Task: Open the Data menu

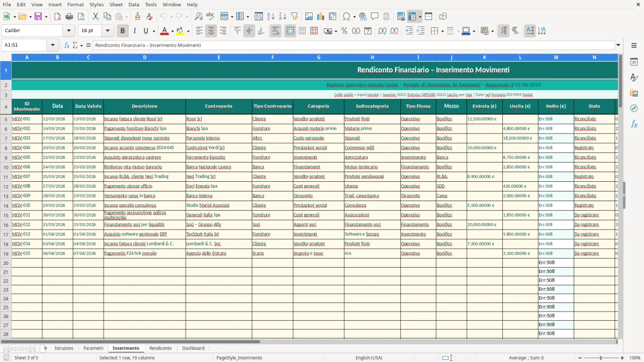Action: coord(134,4)
